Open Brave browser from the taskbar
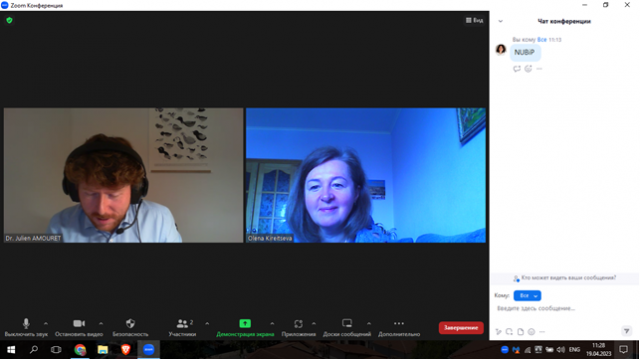 pyautogui.click(x=125, y=350)
